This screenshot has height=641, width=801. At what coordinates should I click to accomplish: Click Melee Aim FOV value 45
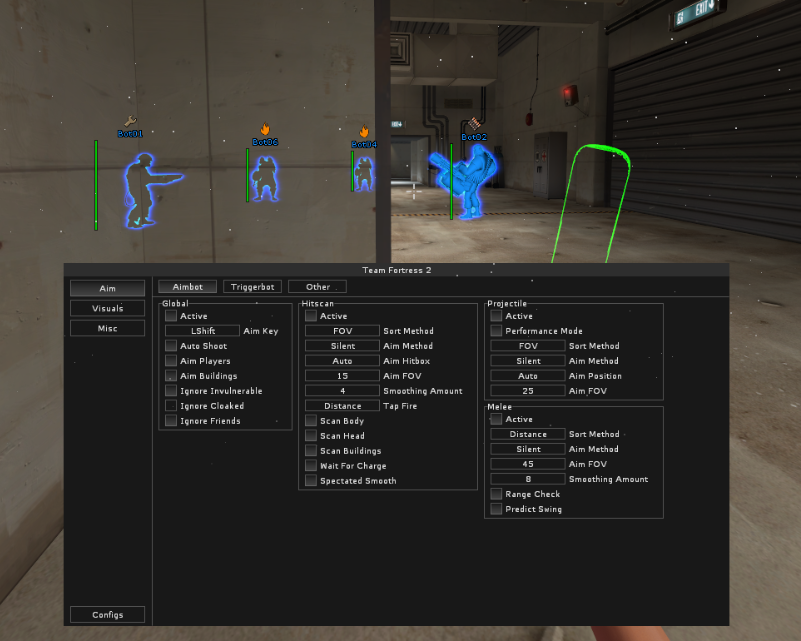528,464
